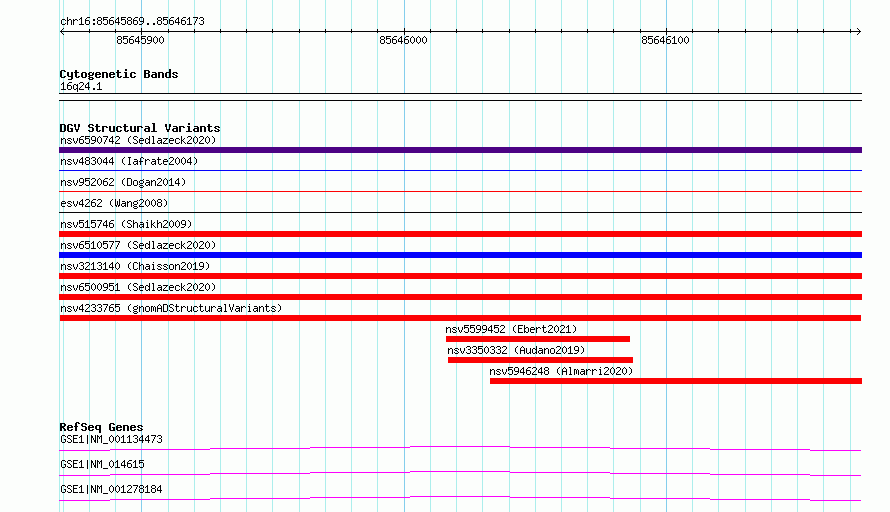
Task: Select the nsv5946248 (Almarri2020) red bar
Action: pyautogui.click(x=676, y=381)
